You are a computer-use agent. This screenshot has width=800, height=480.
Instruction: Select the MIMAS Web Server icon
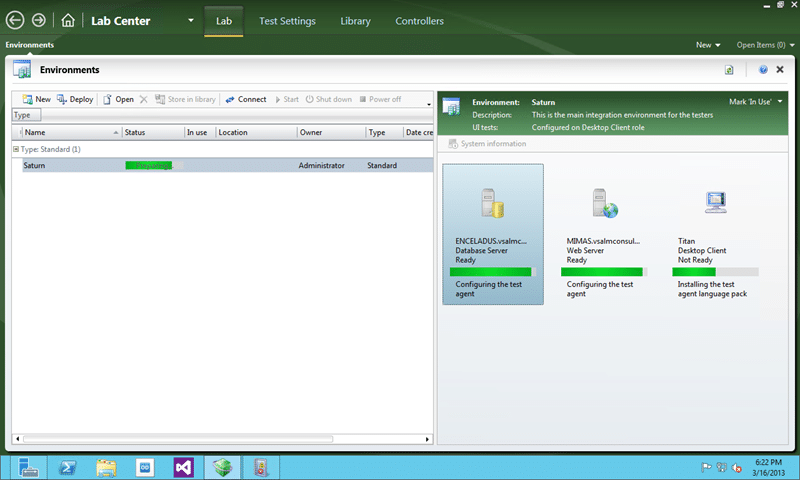click(605, 203)
